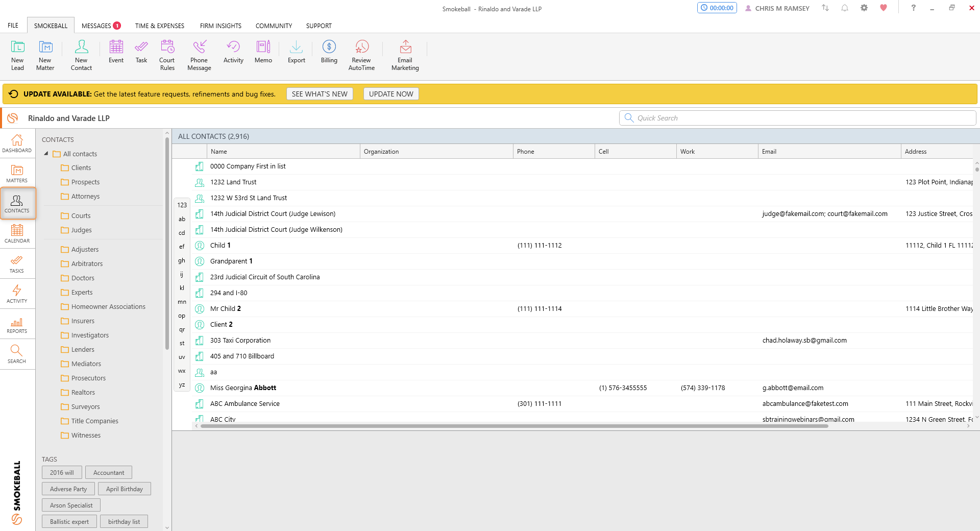
Task: Click the New Matter ribbon icon
Action: pyautogui.click(x=45, y=55)
